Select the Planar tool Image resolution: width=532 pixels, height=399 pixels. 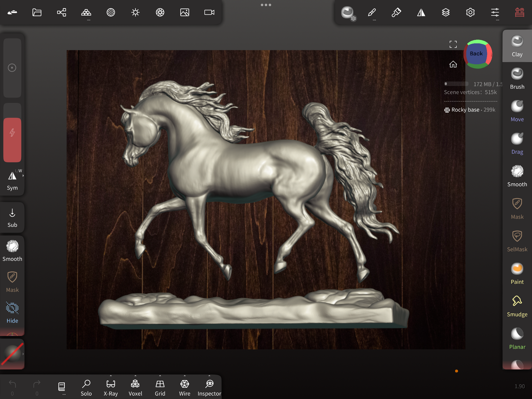(x=517, y=338)
